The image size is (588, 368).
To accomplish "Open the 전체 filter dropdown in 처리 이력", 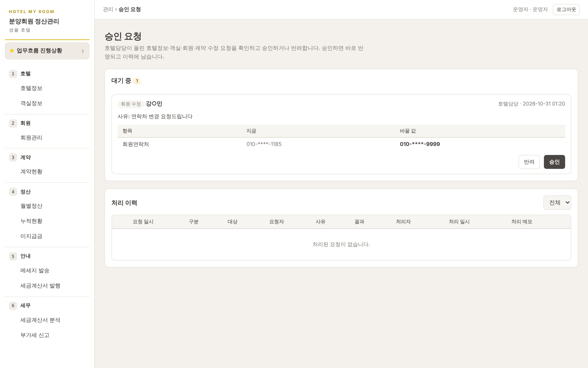I will point(557,202).
